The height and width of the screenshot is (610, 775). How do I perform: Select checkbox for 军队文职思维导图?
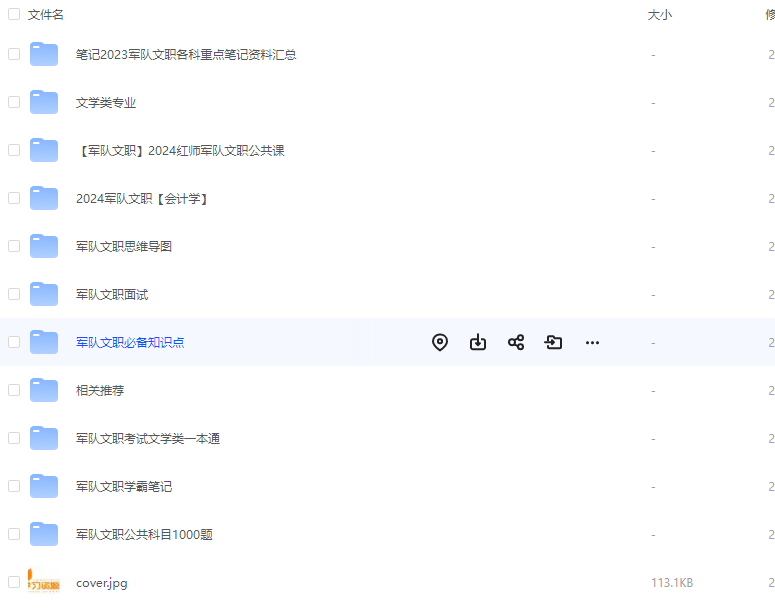14,246
